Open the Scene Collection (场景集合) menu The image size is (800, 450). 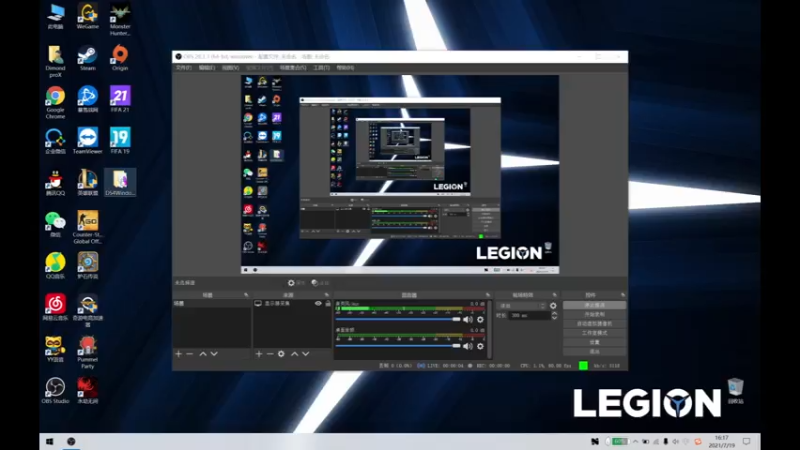[x=293, y=67]
